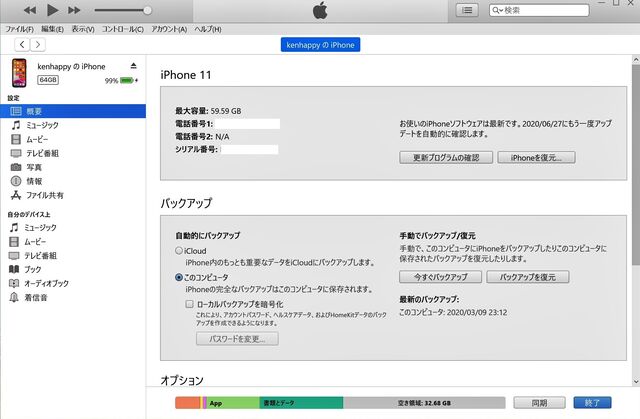The width and height of the screenshot is (640, 419).
Task: Go back with the left arrow
Action: (22, 44)
